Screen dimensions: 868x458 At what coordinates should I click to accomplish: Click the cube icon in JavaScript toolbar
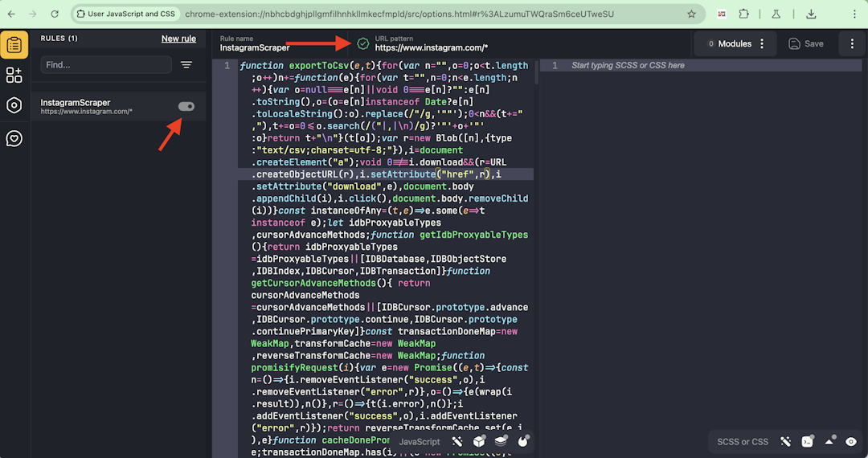[x=479, y=441]
